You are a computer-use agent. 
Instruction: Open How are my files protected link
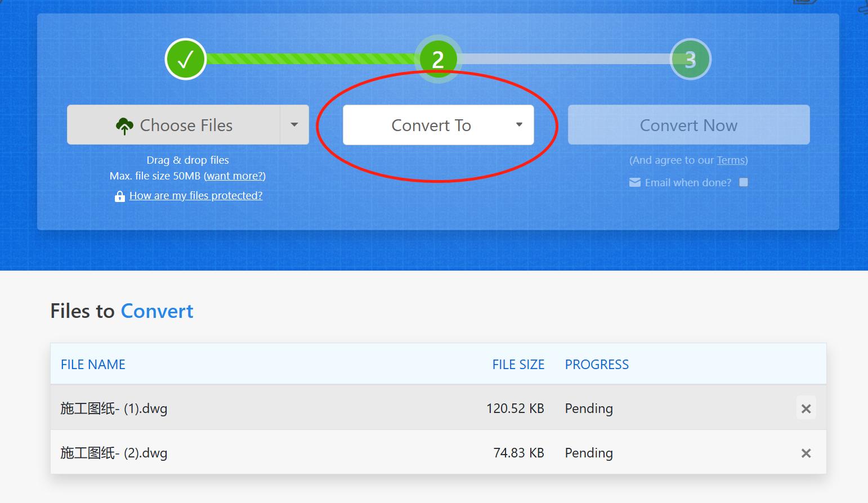pos(196,196)
